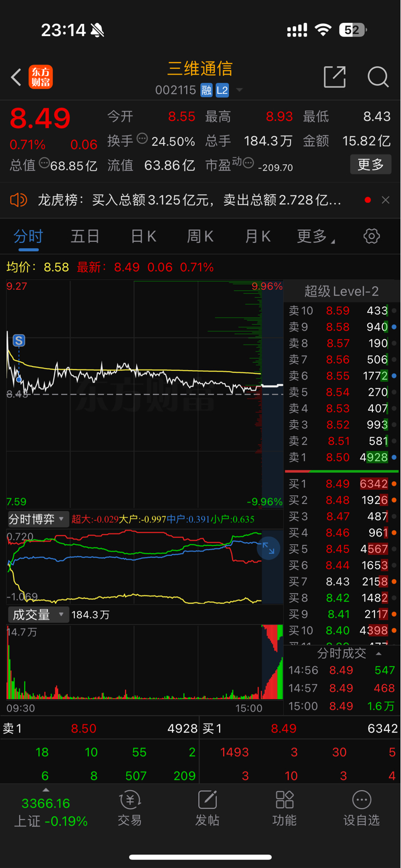This screenshot has width=401, height=868.
Task: Select the 14:56 trade record row
Action: (x=342, y=670)
